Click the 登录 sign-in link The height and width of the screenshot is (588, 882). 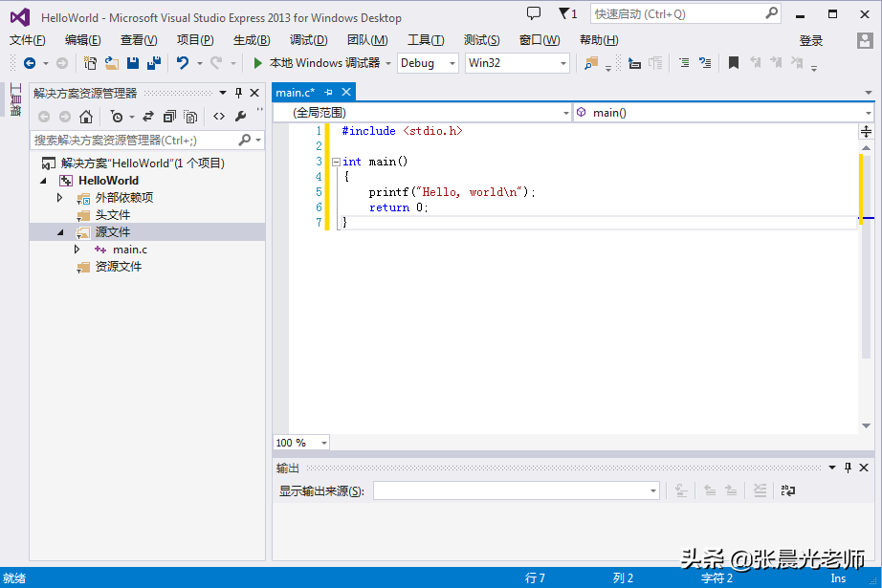810,40
